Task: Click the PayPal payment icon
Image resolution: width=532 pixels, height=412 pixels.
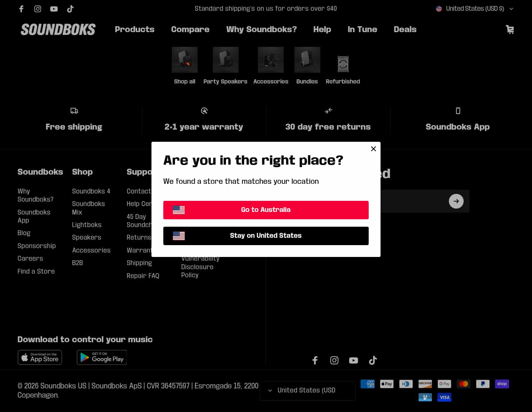Action: (x=483, y=384)
